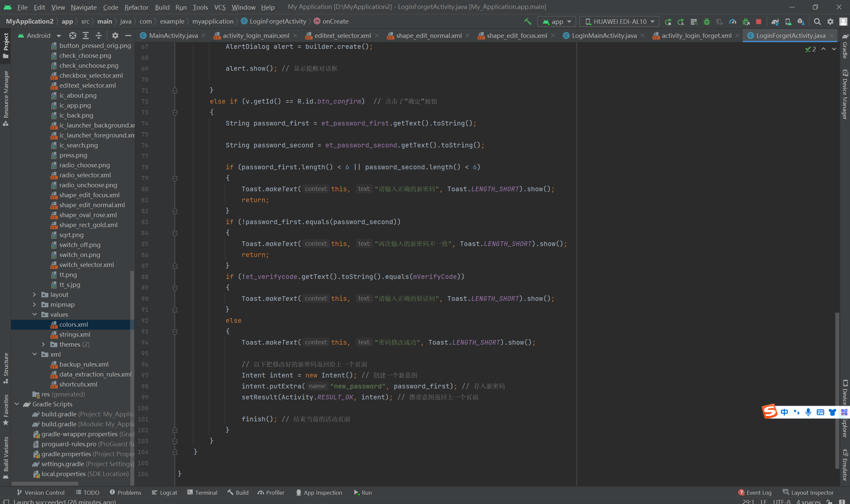Click the Search Everywhere magnifier icon
This screenshot has width=850, height=504.
click(x=817, y=21)
